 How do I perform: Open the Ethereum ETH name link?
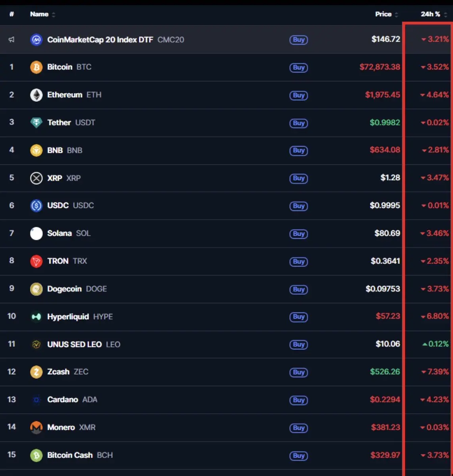[74, 95]
